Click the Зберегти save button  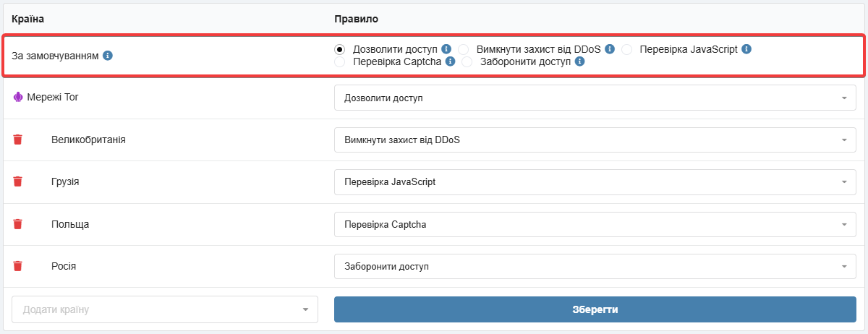[595, 309]
